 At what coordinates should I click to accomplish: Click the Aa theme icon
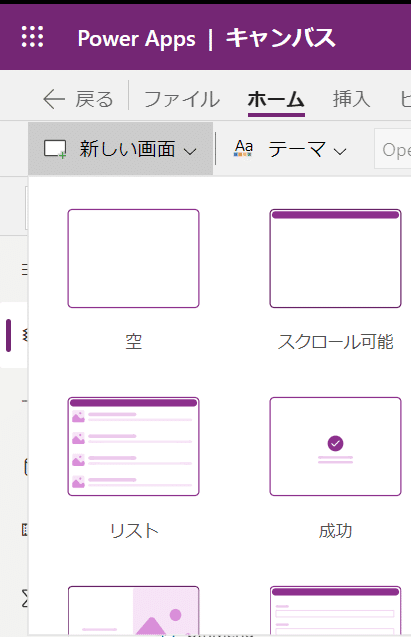tap(244, 148)
